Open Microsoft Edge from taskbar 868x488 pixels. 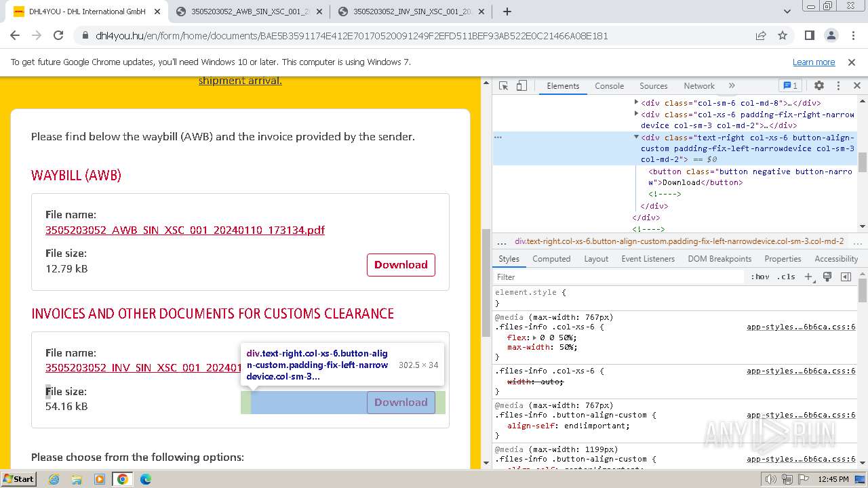point(146,479)
